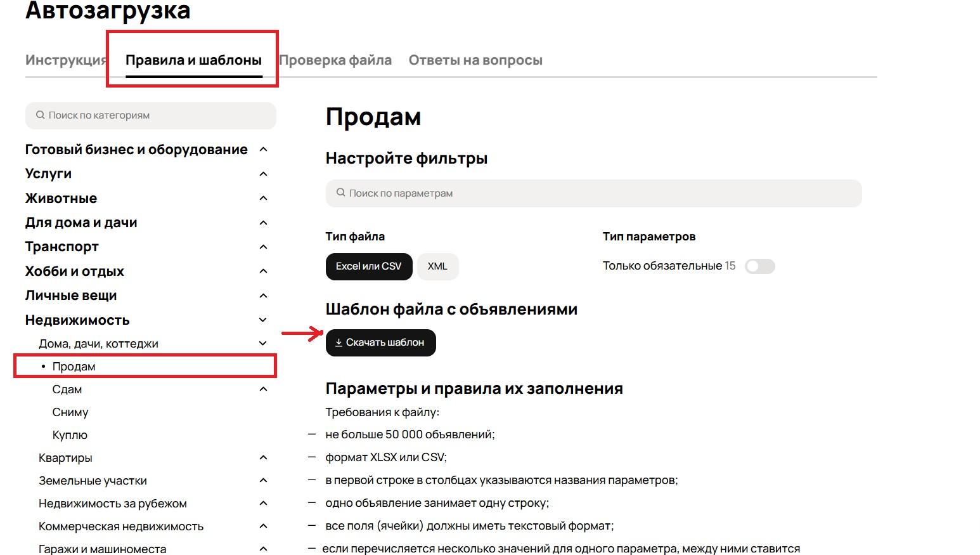Viewport: 980px width, 555px height.
Task: Open the Инструкция tab
Action: (65, 60)
